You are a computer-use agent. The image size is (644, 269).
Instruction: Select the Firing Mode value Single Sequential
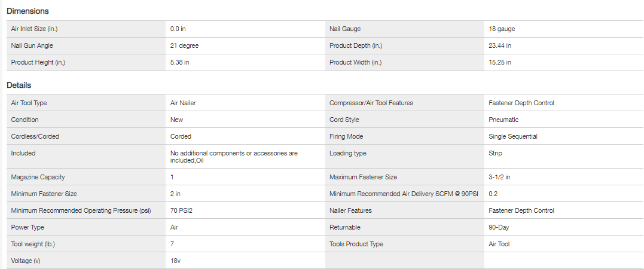click(x=513, y=136)
